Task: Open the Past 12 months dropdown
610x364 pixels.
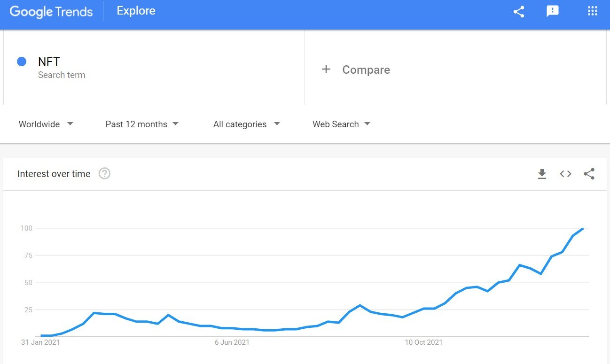Action: pyautogui.click(x=142, y=124)
